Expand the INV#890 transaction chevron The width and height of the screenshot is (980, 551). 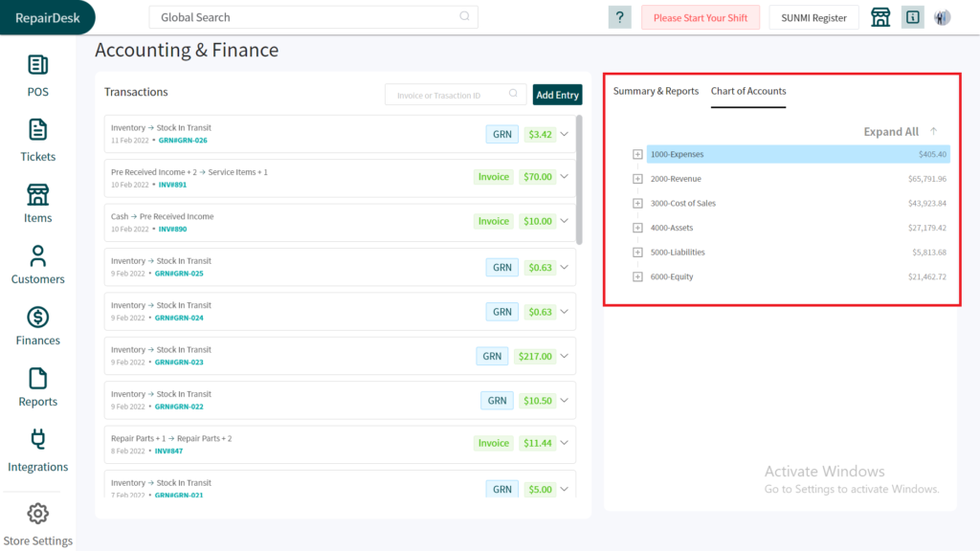coord(565,221)
